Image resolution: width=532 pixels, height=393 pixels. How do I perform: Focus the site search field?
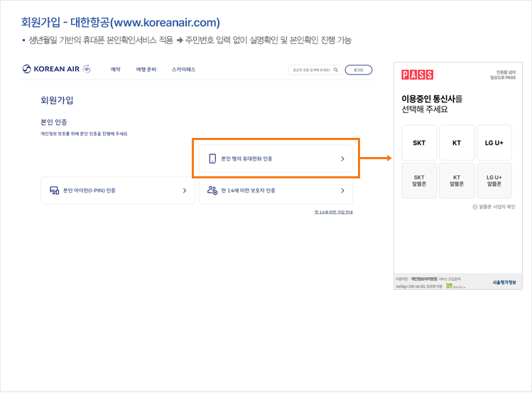tap(315, 70)
